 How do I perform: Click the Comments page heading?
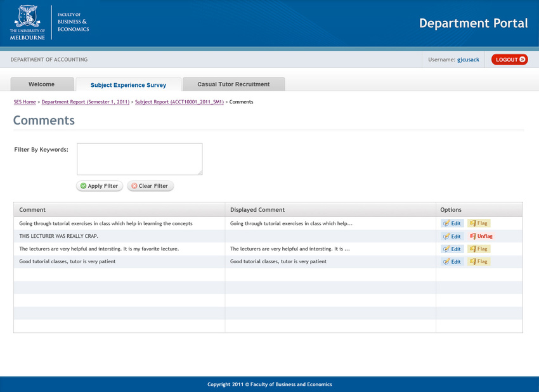(x=44, y=121)
